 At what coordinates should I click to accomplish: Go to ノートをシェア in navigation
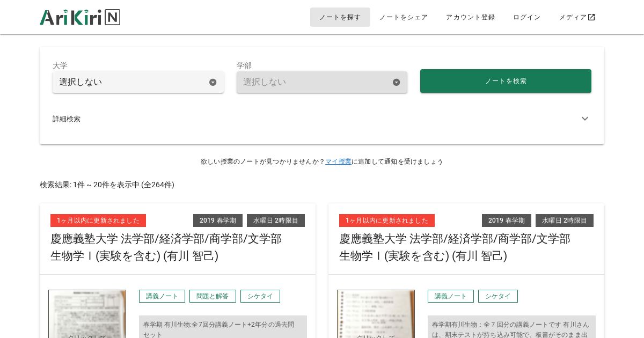[x=404, y=17]
